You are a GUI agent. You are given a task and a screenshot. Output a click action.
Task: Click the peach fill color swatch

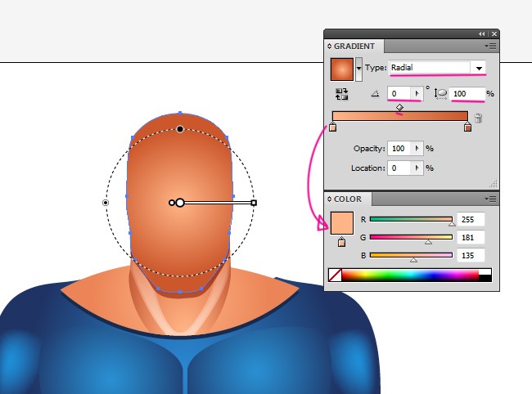341,222
